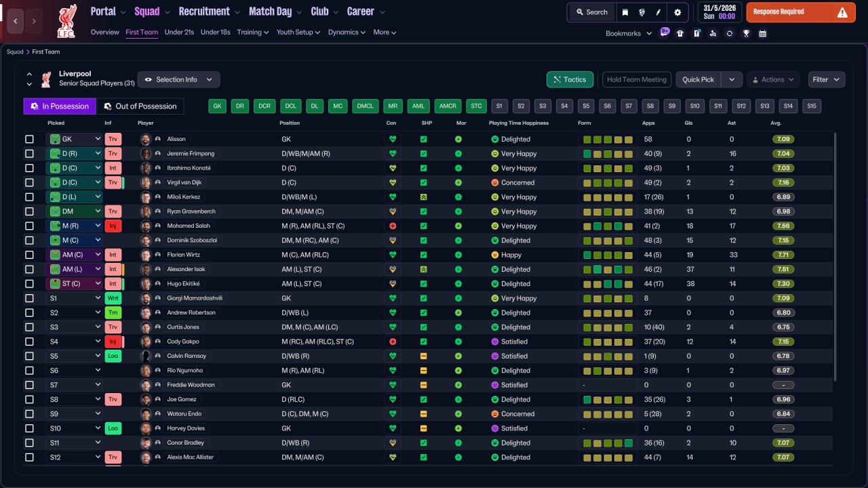Click the tactics board shortcut icon beside the shirt

coord(696,33)
